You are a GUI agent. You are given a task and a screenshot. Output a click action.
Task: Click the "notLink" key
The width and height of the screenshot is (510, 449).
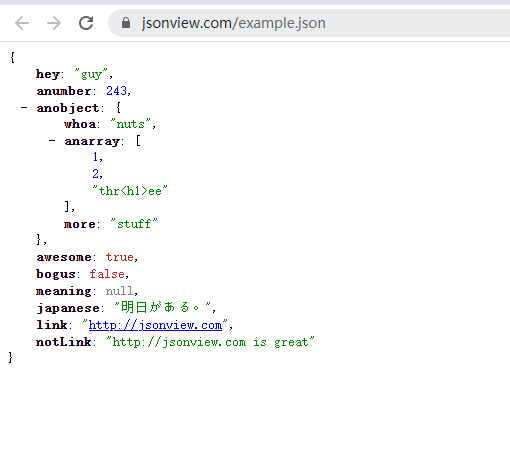pos(64,342)
